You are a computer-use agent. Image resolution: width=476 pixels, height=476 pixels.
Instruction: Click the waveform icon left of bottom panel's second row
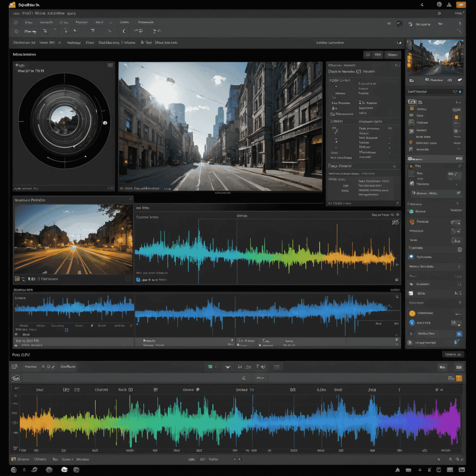point(16,378)
